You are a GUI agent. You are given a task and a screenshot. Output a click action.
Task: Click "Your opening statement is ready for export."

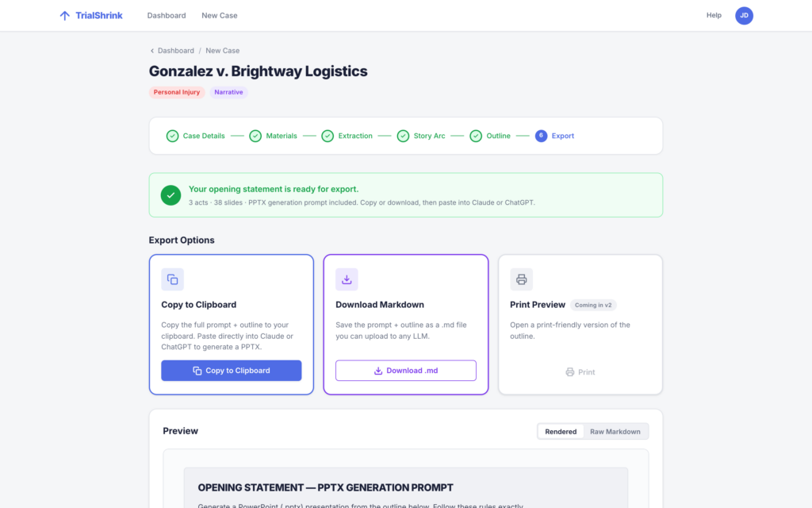click(x=274, y=189)
